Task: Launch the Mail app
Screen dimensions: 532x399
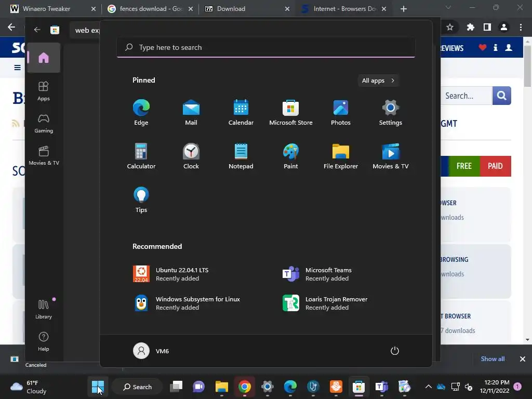Action: (x=191, y=113)
